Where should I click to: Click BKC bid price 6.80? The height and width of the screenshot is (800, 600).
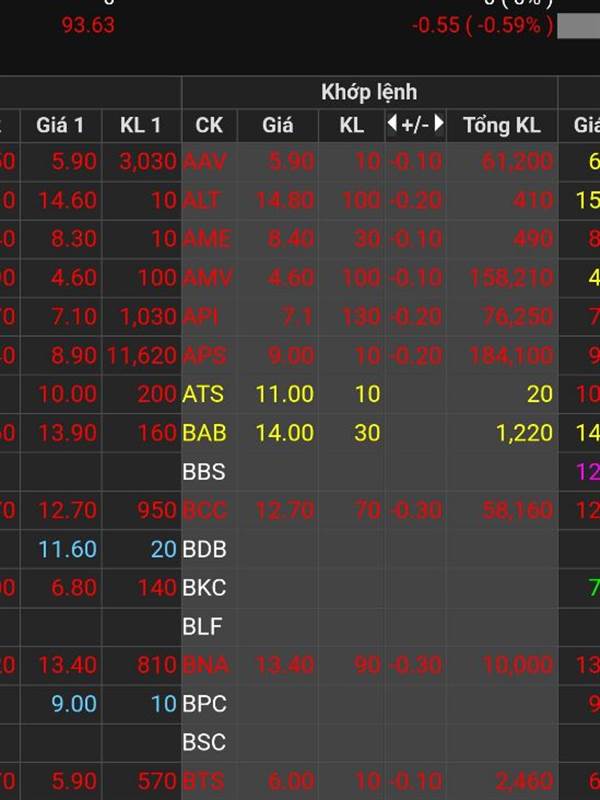click(x=74, y=588)
